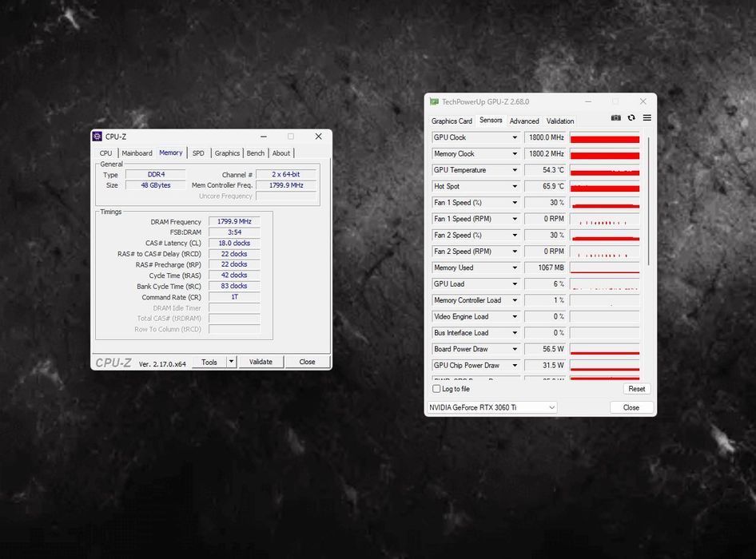Screen dimensions: 756x559
Task: Open the GPU-Z hamburger menu icon
Action: coord(647,117)
